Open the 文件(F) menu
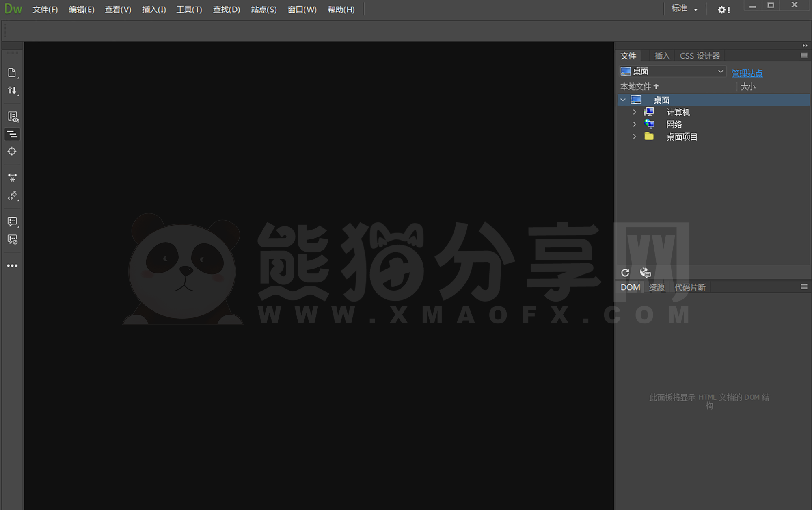 click(x=45, y=9)
